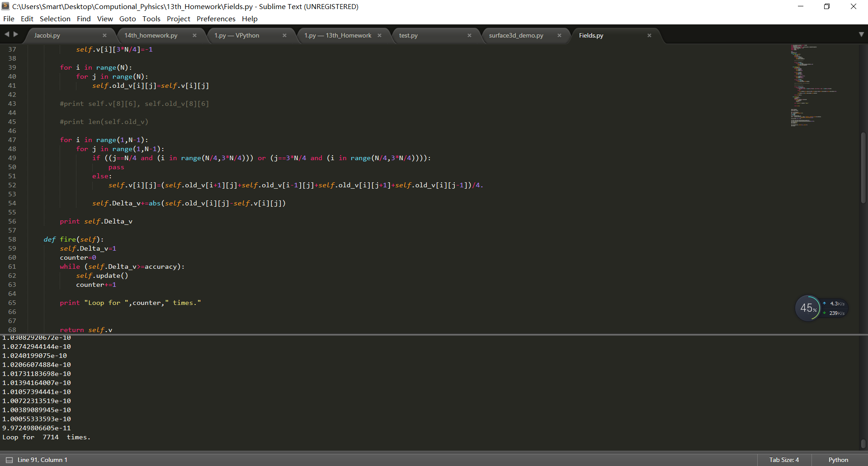Image resolution: width=868 pixels, height=466 pixels.
Task: Click the previous tab arrow
Action: coord(7,34)
